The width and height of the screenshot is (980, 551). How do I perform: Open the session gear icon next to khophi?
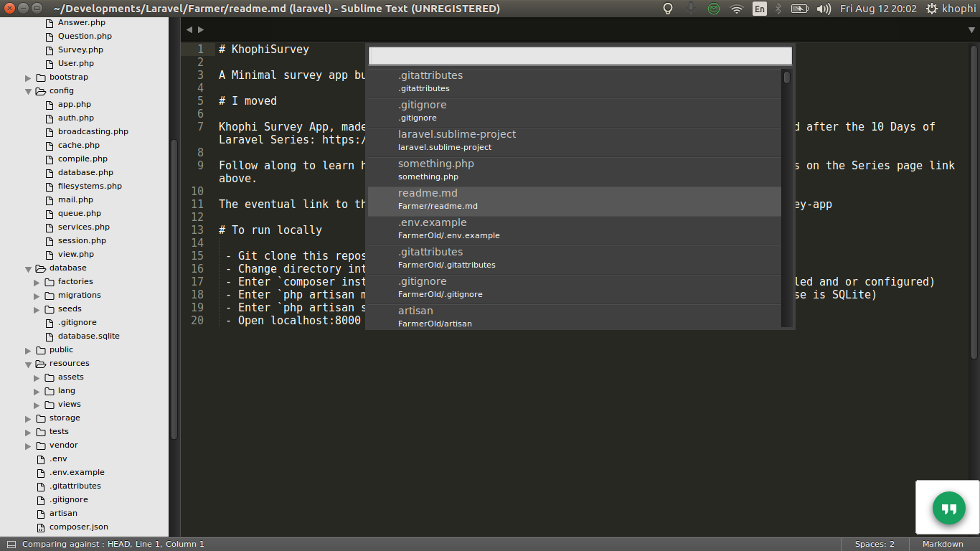coord(932,9)
